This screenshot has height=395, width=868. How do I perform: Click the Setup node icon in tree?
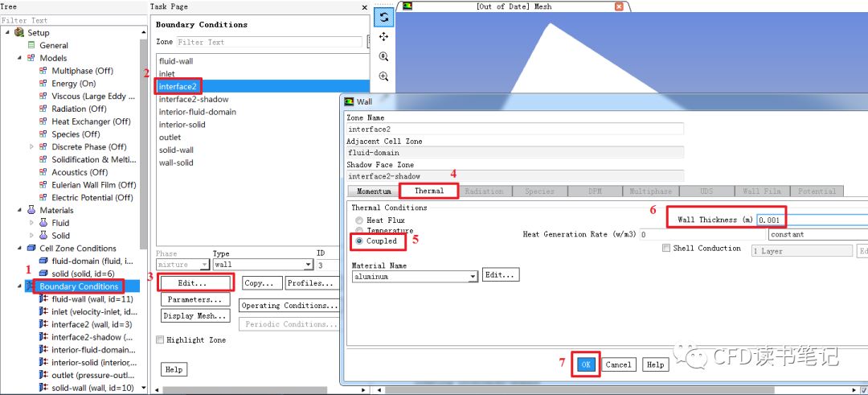(19, 33)
